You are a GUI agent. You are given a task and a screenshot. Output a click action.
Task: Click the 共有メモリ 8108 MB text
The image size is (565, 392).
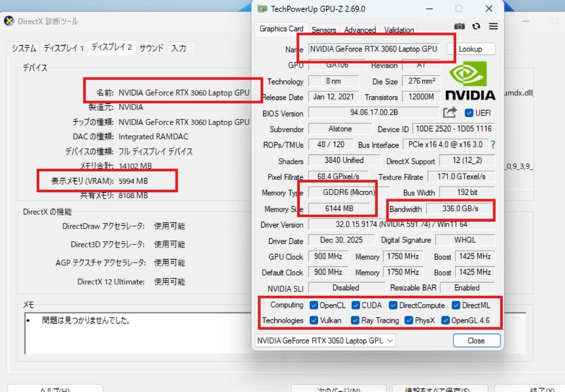tap(114, 195)
